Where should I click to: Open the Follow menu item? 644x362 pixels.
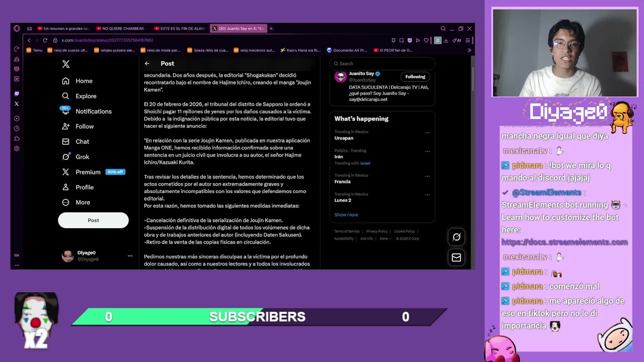[78, 126]
